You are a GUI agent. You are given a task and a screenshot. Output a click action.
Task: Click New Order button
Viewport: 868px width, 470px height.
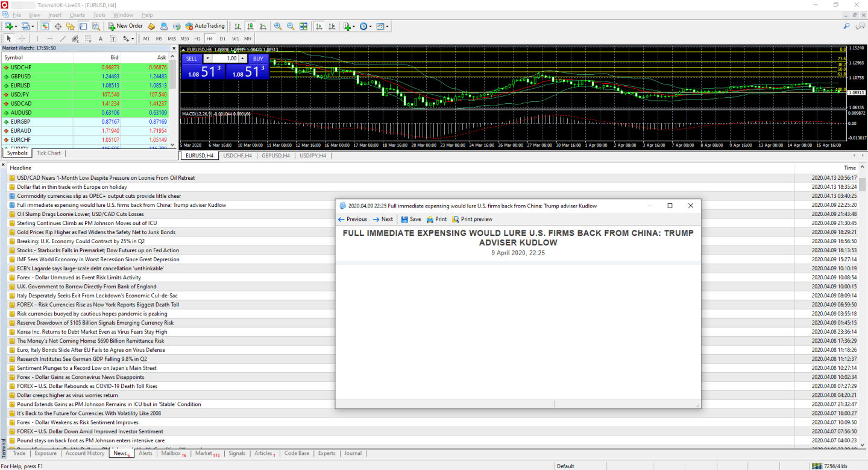point(125,26)
